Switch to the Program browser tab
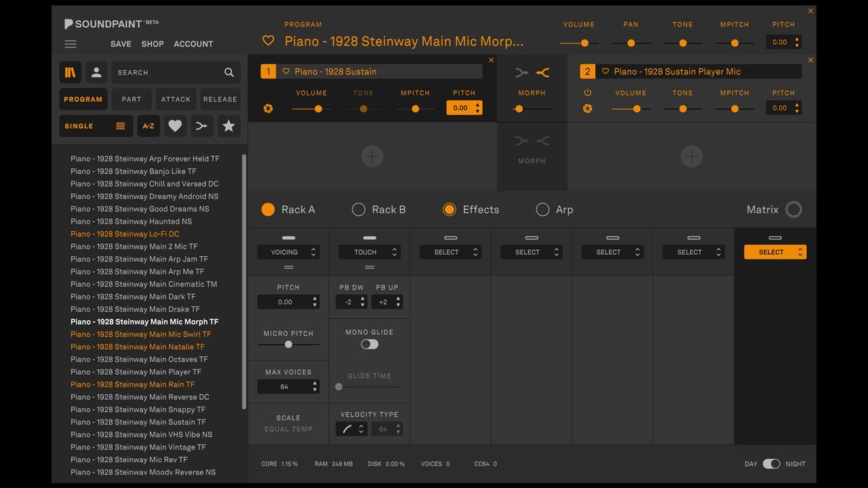 point(83,99)
